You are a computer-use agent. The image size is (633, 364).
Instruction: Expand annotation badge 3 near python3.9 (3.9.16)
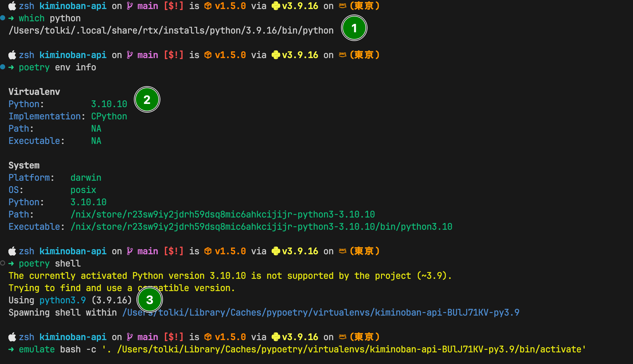point(149,299)
